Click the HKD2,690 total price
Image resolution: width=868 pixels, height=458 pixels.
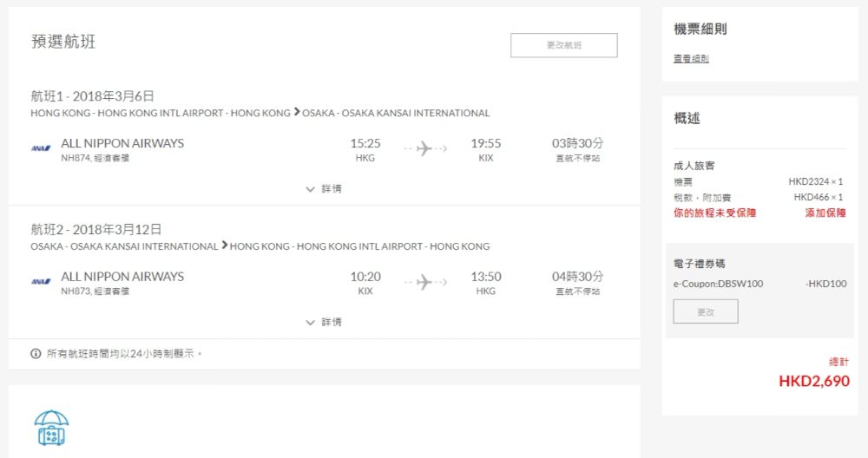tap(813, 381)
